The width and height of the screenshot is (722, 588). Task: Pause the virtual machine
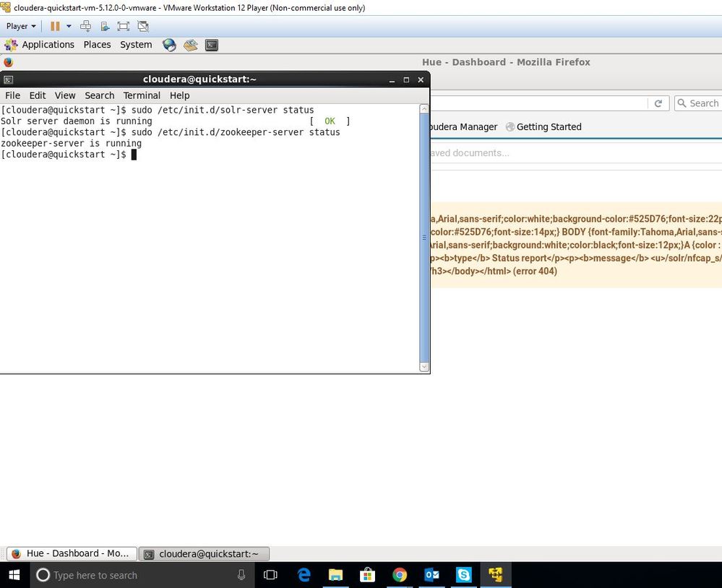pyautogui.click(x=55, y=26)
